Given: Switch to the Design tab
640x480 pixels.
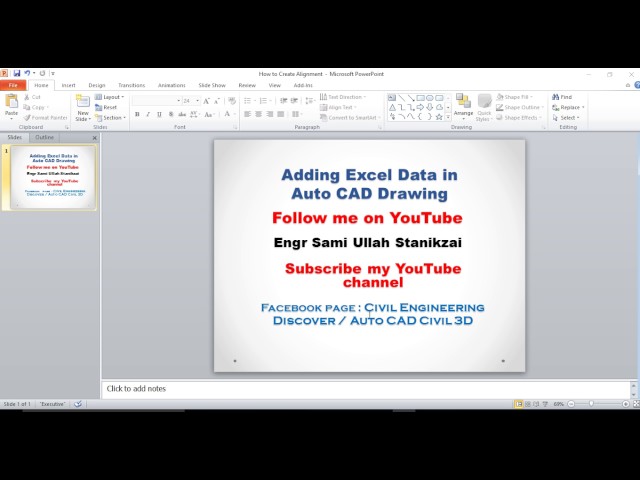Looking at the screenshot, I should click(x=97, y=85).
